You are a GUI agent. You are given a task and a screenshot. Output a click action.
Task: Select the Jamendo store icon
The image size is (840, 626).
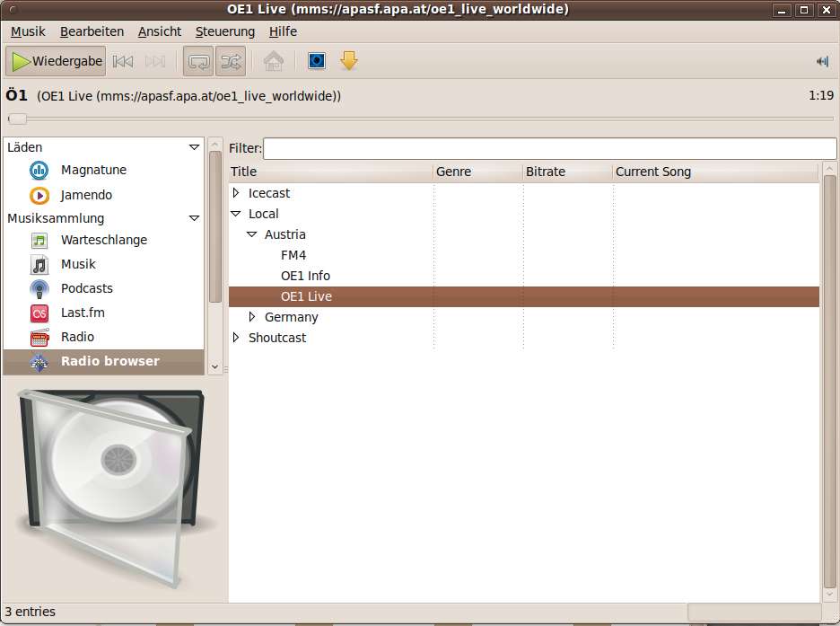[x=39, y=196]
